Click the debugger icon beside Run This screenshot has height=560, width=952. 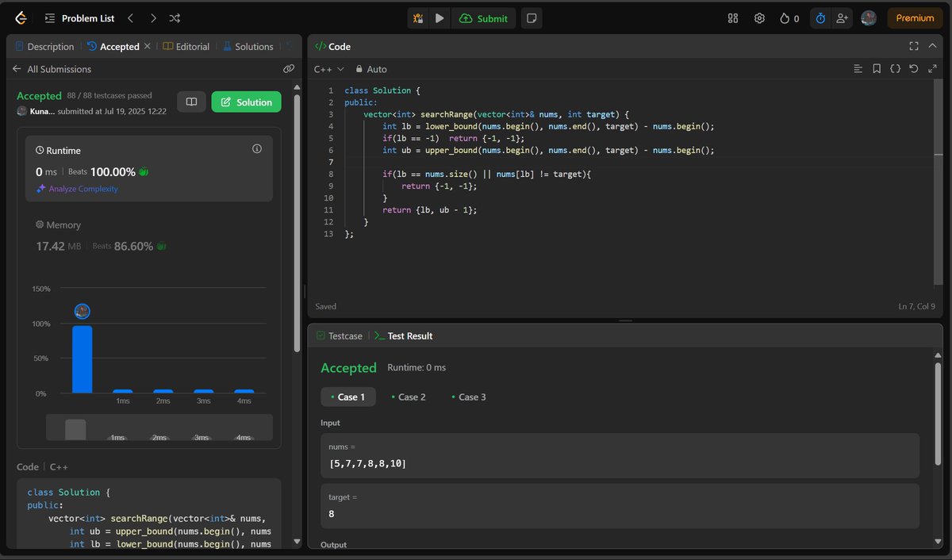click(x=418, y=18)
